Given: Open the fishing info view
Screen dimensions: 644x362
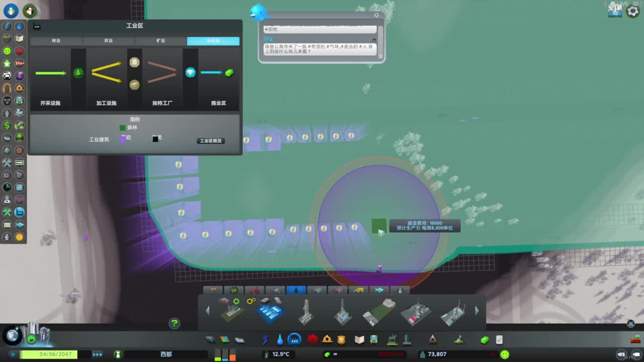Looking at the screenshot, I should (x=20, y=225).
